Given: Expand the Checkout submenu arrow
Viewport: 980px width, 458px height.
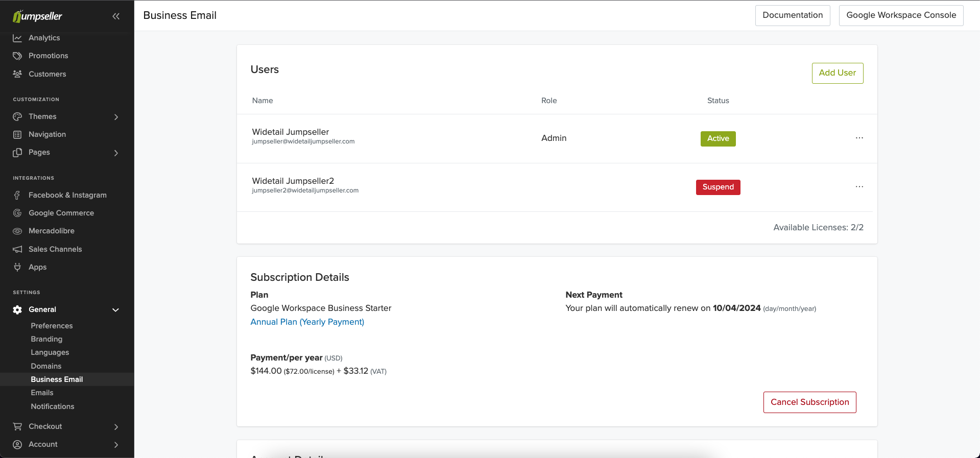Looking at the screenshot, I should point(116,427).
